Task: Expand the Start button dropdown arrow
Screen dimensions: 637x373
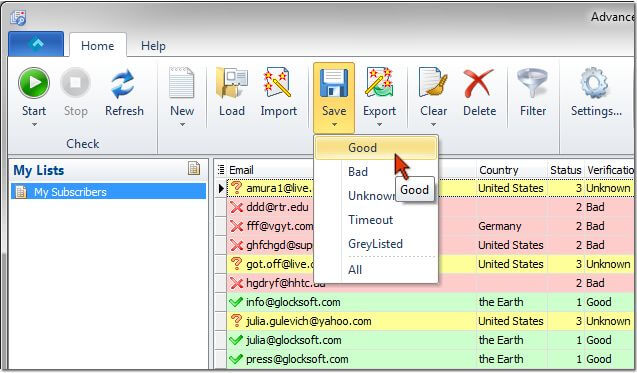Action: pos(34,124)
